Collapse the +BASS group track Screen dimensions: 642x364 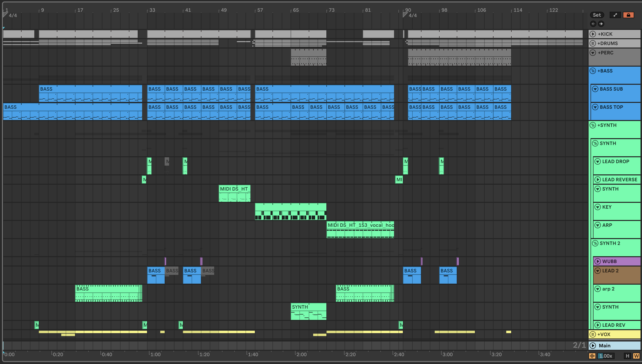point(593,71)
